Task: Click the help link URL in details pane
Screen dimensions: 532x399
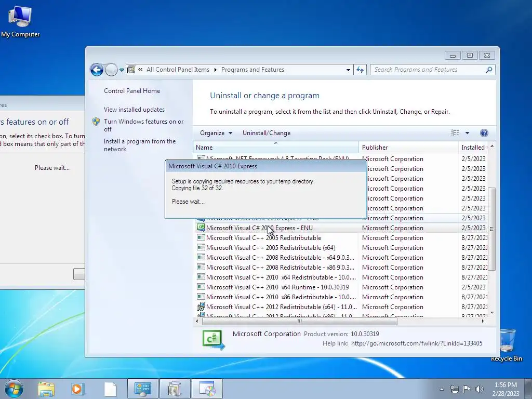Action: click(x=417, y=343)
